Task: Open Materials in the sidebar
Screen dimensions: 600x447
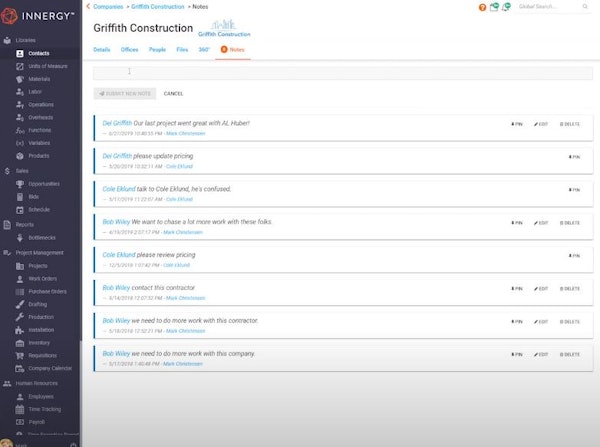Action: (39, 79)
